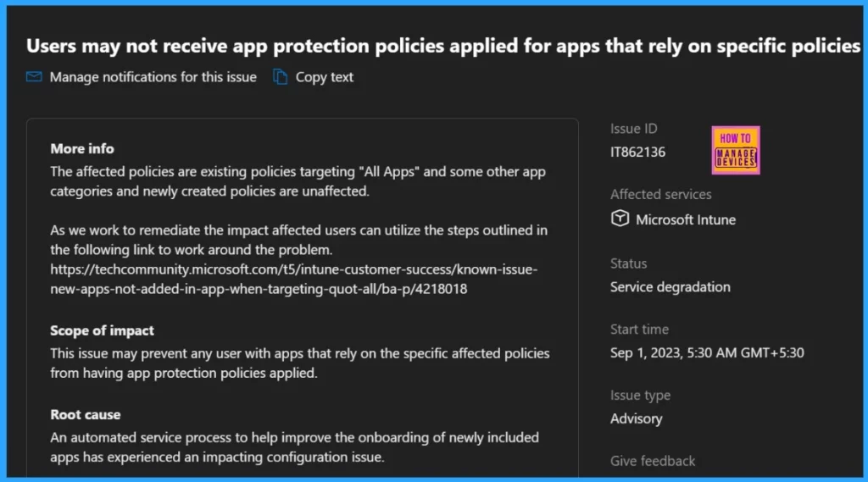Screen dimensions: 868x482
Task: Click the Issue type label
Action: [641, 396]
